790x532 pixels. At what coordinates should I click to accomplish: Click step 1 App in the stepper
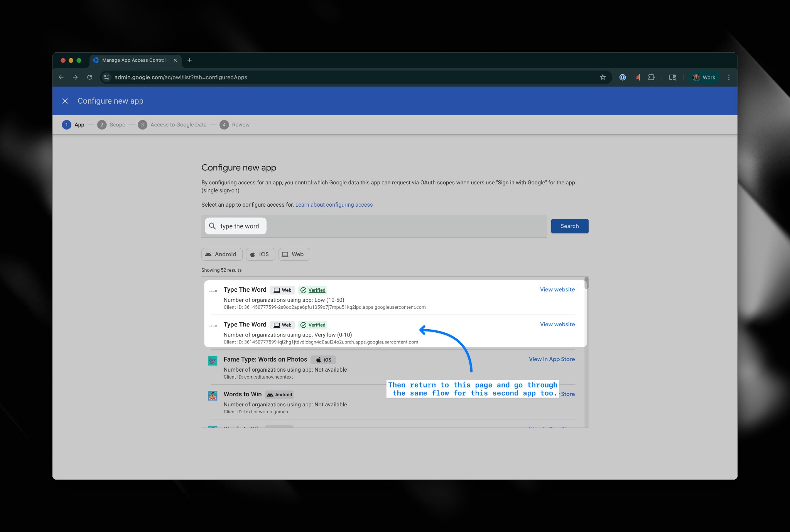click(x=73, y=125)
